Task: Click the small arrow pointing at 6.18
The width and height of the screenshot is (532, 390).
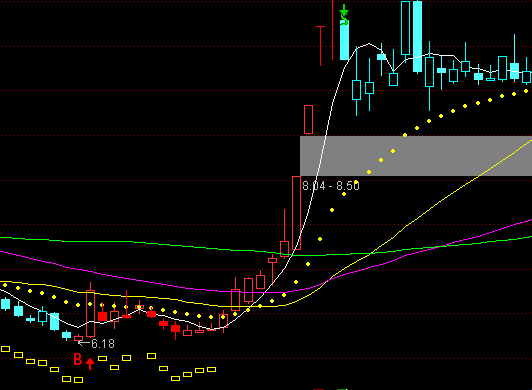Action: [x=84, y=343]
